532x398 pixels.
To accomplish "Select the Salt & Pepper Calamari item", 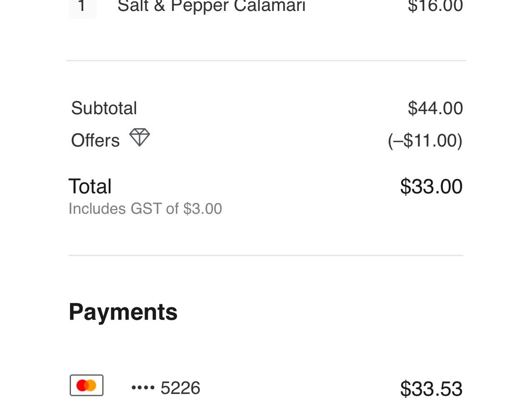I will coord(211,6).
